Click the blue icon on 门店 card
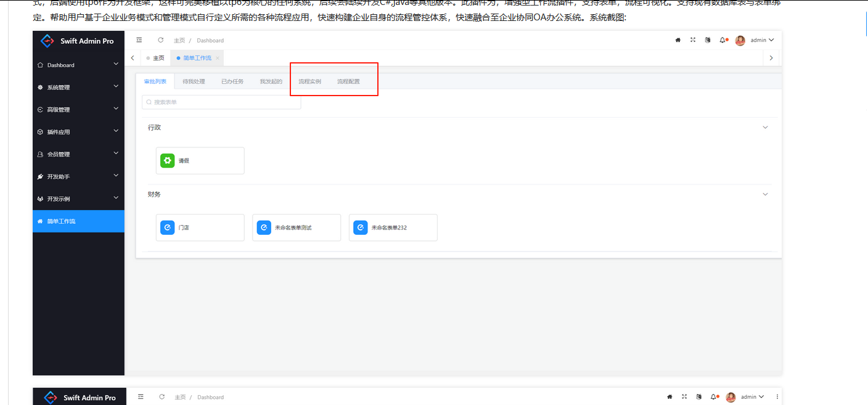Viewport: 868px width, 405px height. coord(167,227)
